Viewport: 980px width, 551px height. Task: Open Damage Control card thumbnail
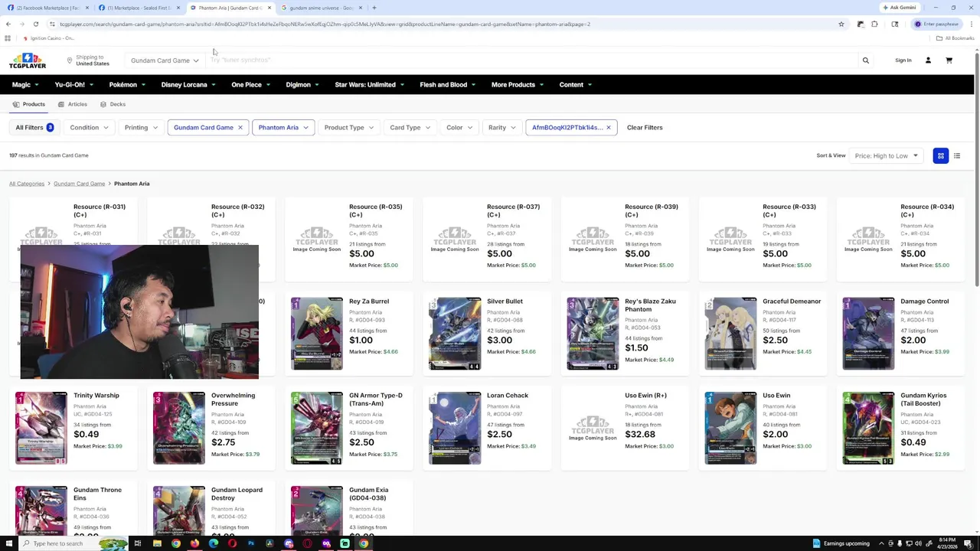coord(868,334)
